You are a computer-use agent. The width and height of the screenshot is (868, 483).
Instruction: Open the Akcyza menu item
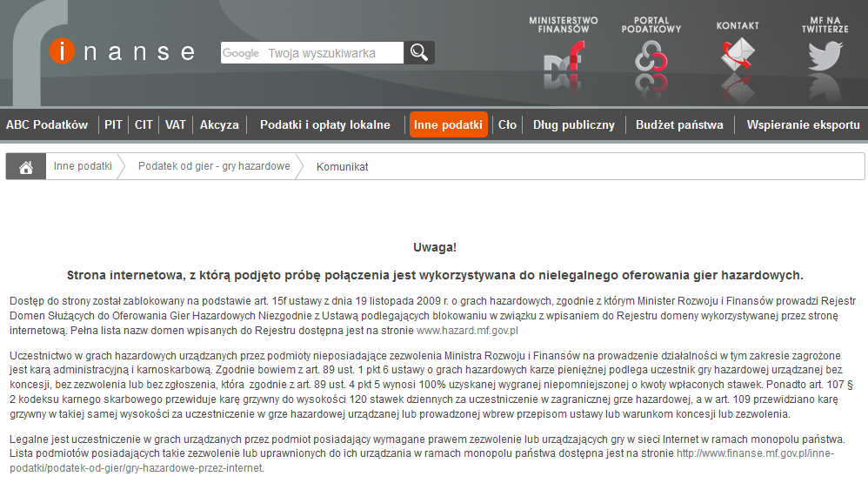click(x=219, y=124)
